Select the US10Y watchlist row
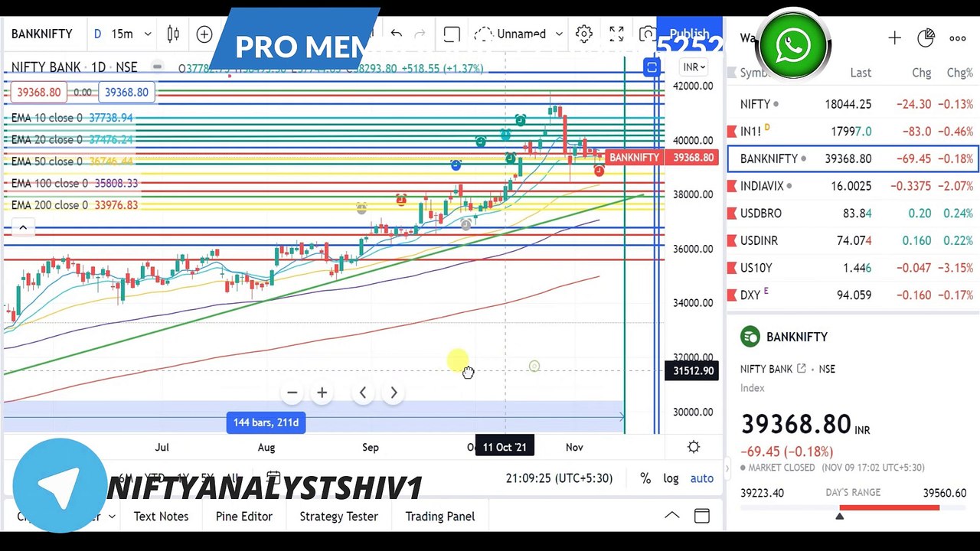Screen dimensions: 980x551 [853, 268]
